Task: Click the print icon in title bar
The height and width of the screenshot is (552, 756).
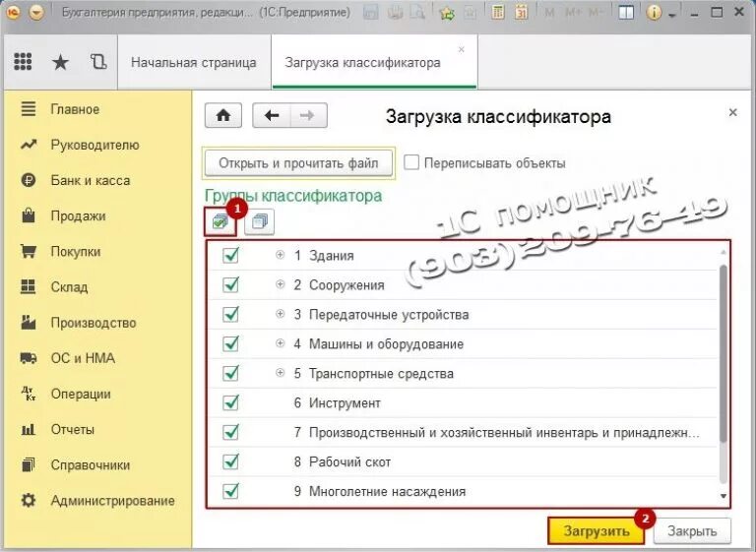Action: coord(395,12)
